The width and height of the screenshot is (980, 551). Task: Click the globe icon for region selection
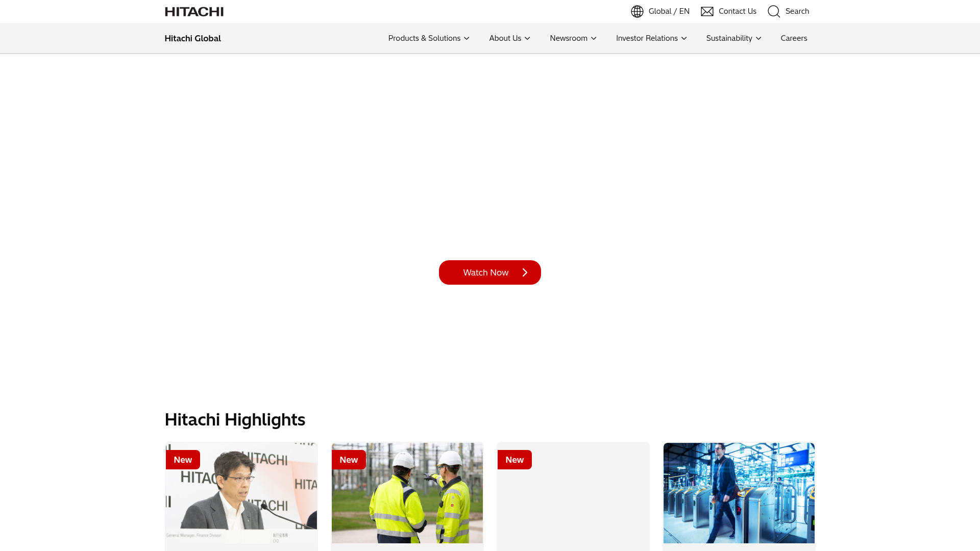click(637, 11)
